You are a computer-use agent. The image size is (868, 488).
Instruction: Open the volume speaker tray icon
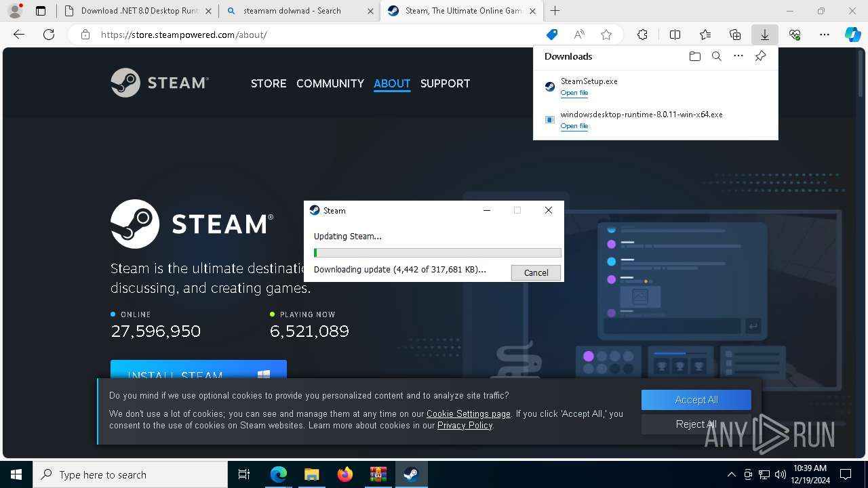click(781, 474)
